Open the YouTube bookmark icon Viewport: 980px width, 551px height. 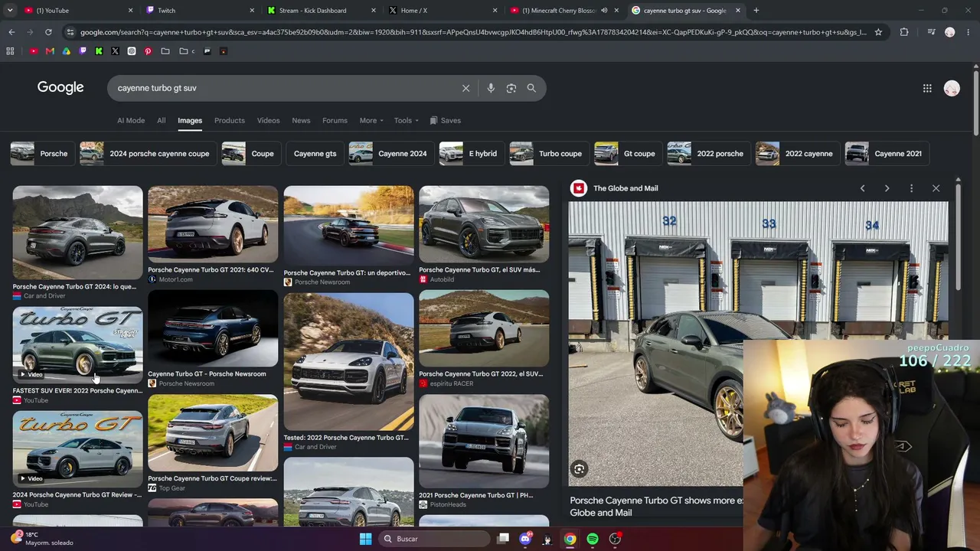34,51
